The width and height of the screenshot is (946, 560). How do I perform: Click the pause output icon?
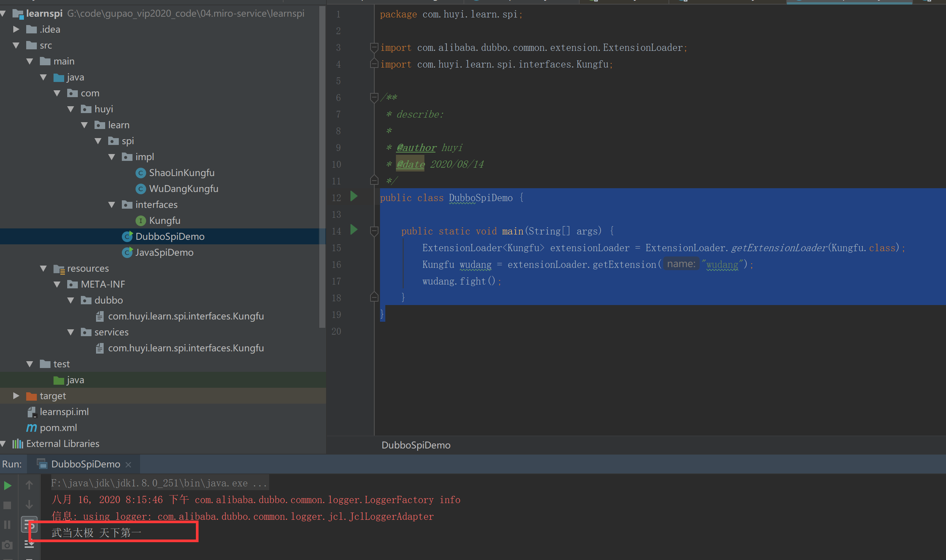click(x=7, y=525)
